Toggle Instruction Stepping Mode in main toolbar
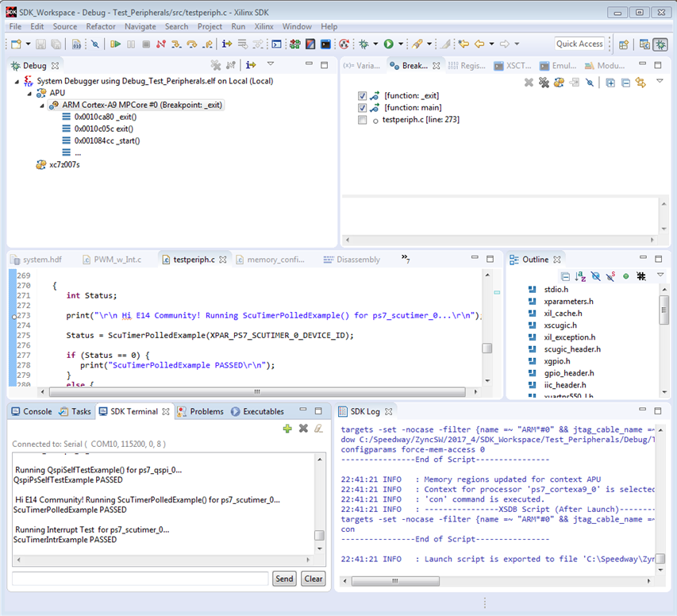The width and height of the screenshot is (677, 616). click(x=227, y=44)
